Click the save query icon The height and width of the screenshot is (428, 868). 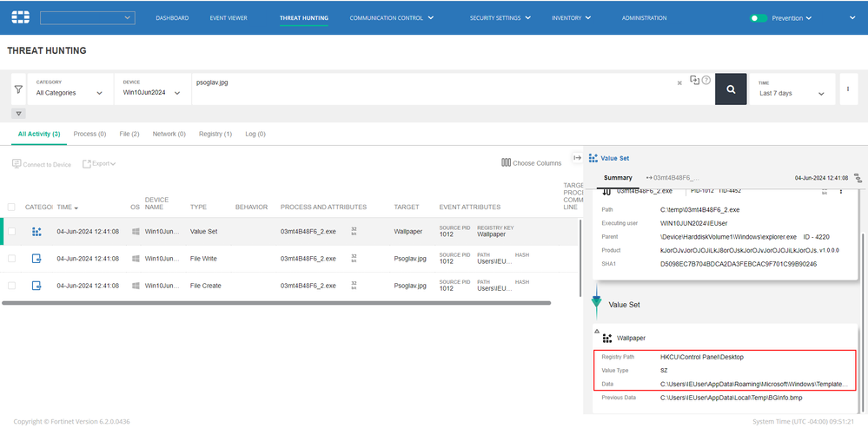(x=694, y=80)
